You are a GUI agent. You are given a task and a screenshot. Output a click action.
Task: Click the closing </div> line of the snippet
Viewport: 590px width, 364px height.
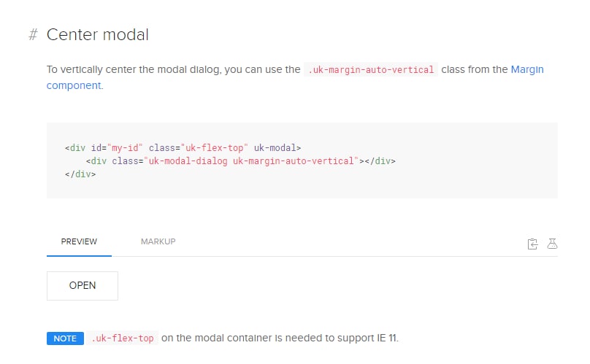pyautogui.click(x=80, y=174)
